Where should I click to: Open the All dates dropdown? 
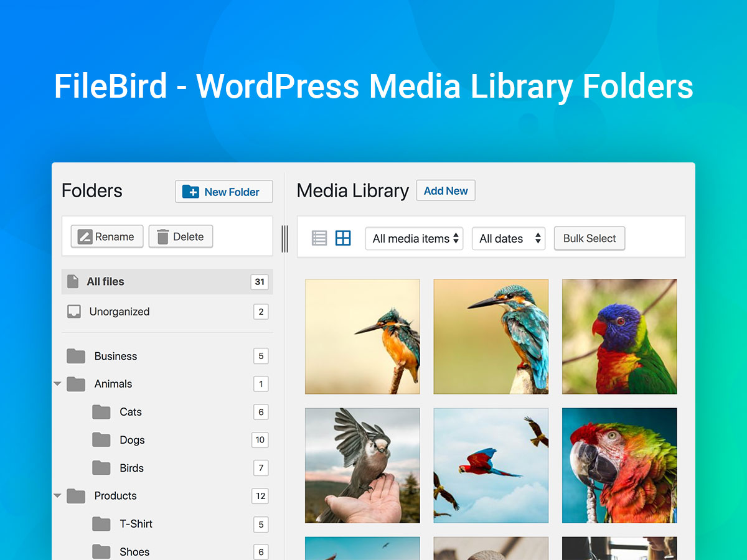[509, 238]
